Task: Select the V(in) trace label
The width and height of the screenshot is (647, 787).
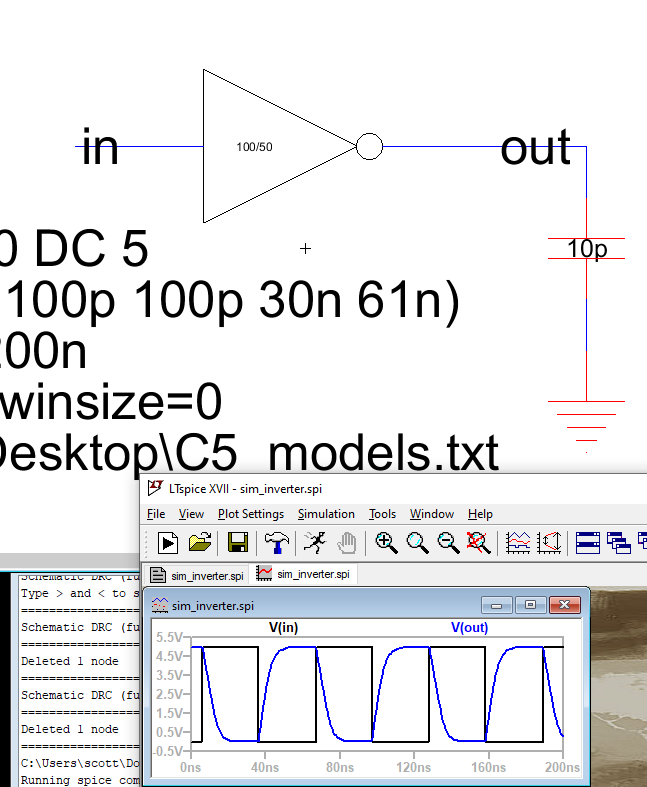Action: tap(284, 628)
